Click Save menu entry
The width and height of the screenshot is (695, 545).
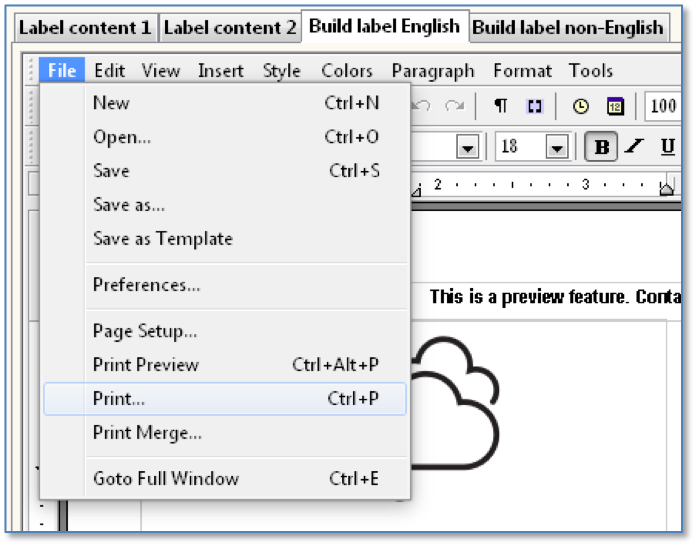(225, 171)
